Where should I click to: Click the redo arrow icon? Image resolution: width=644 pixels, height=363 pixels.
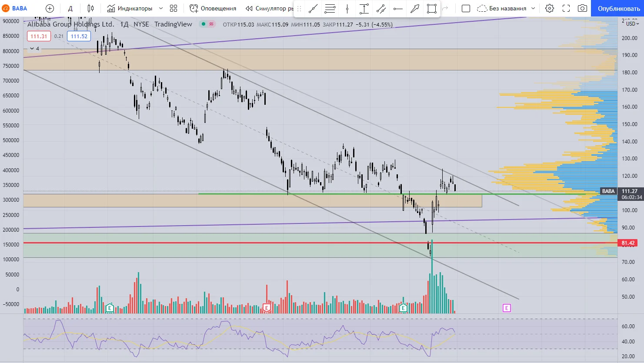445,8
